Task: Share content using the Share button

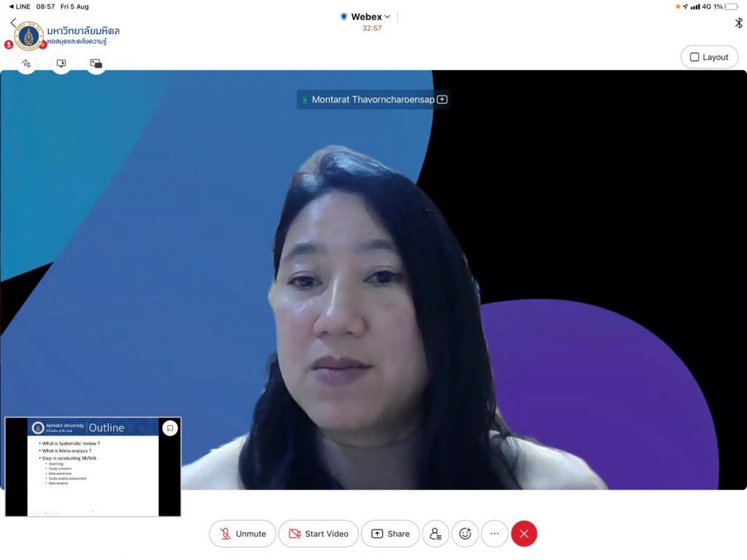Action: 390,534
